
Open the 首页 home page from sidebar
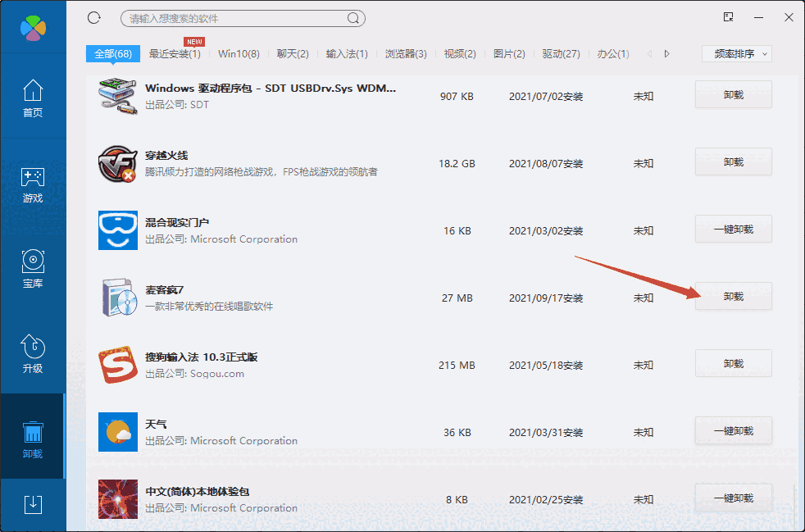coord(33,96)
